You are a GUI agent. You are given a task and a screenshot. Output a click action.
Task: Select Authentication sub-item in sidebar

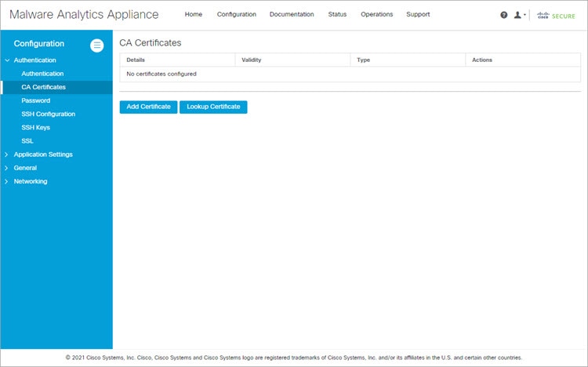pos(42,74)
